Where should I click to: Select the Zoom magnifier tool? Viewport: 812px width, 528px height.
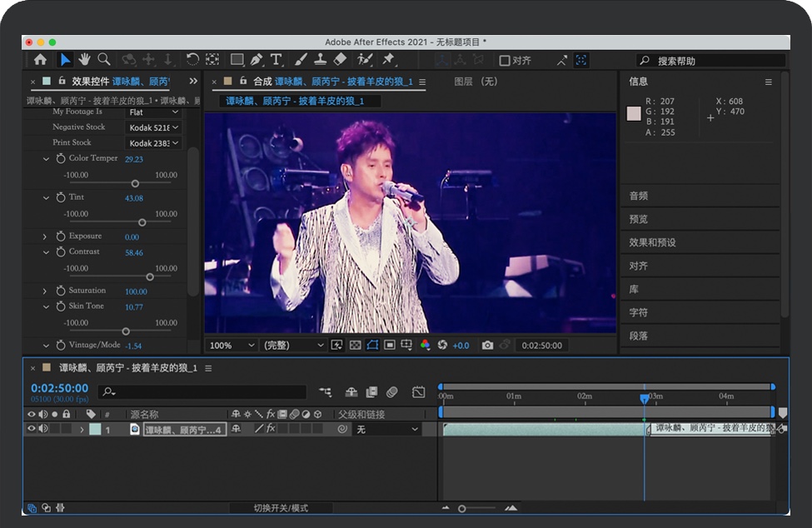[x=104, y=59]
